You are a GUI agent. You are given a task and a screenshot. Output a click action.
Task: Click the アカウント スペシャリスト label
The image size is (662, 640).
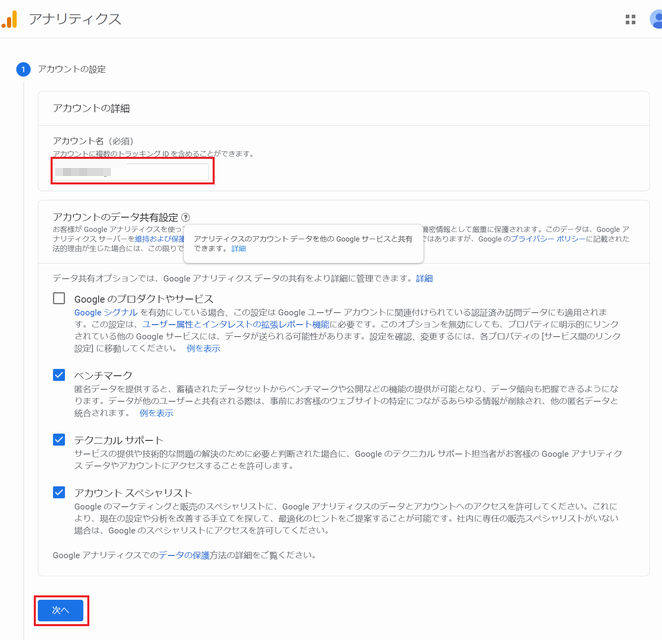coord(133,493)
